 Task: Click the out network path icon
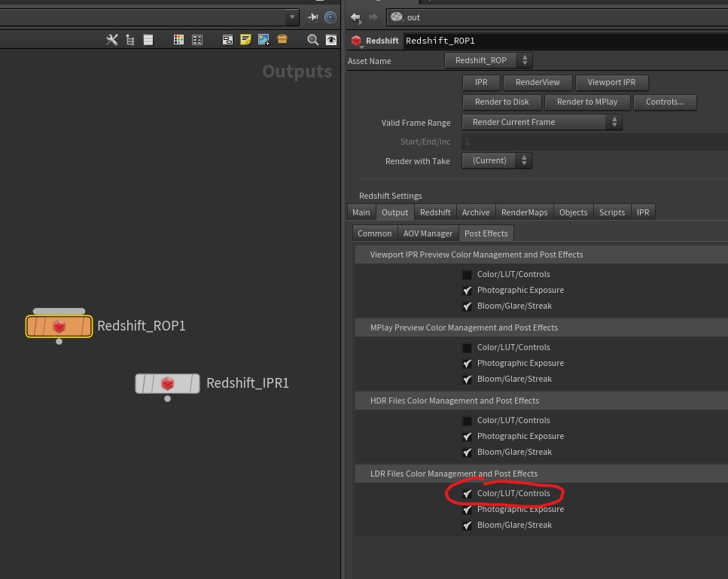(x=397, y=17)
